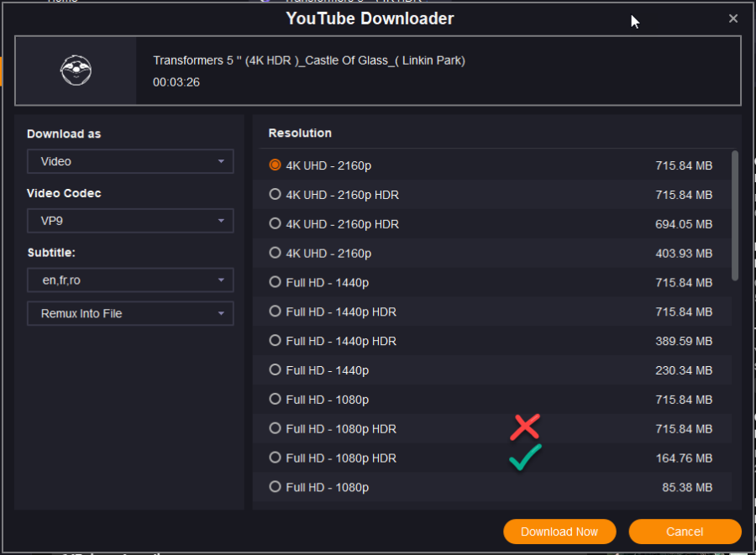This screenshot has width=756, height=555.
Task: Click the video duration 00:03:26
Action: [x=176, y=82]
